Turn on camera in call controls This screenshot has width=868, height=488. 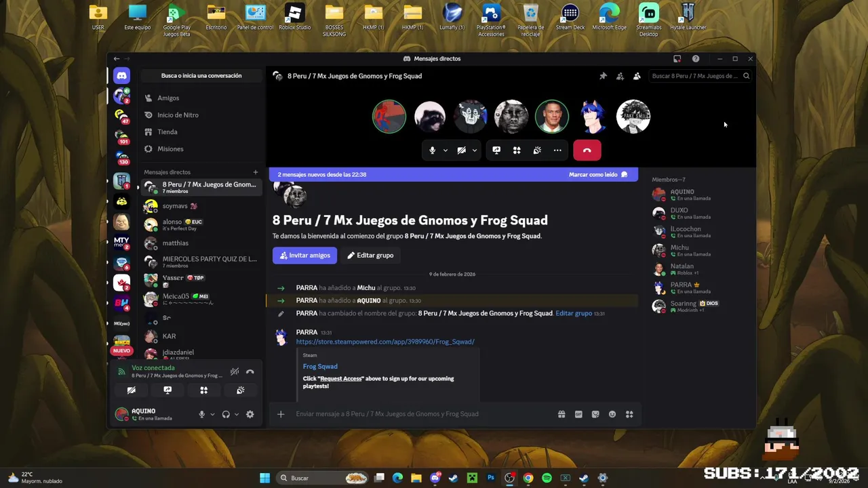[x=461, y=150]
